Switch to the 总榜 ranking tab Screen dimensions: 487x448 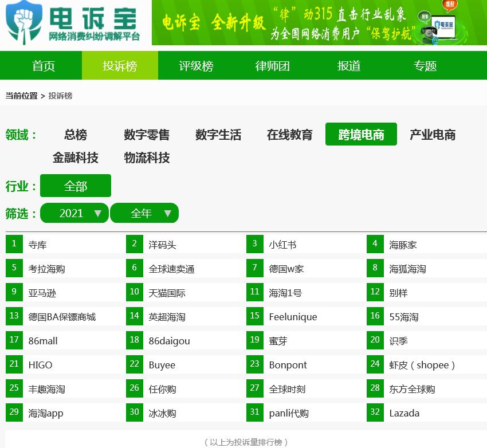[x=74, y=135]
